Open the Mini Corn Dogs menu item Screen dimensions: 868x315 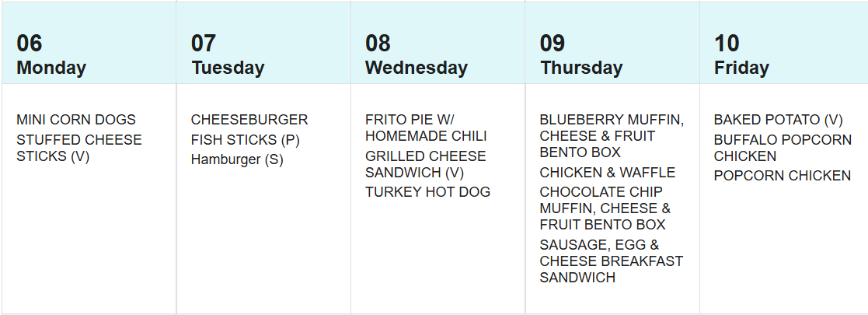pos(76,120)
